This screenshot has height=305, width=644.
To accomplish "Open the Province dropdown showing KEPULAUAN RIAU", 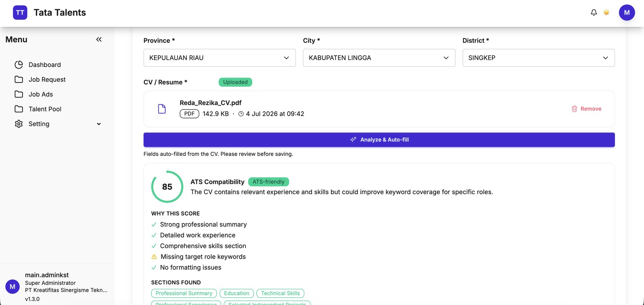I will point(219,58).
